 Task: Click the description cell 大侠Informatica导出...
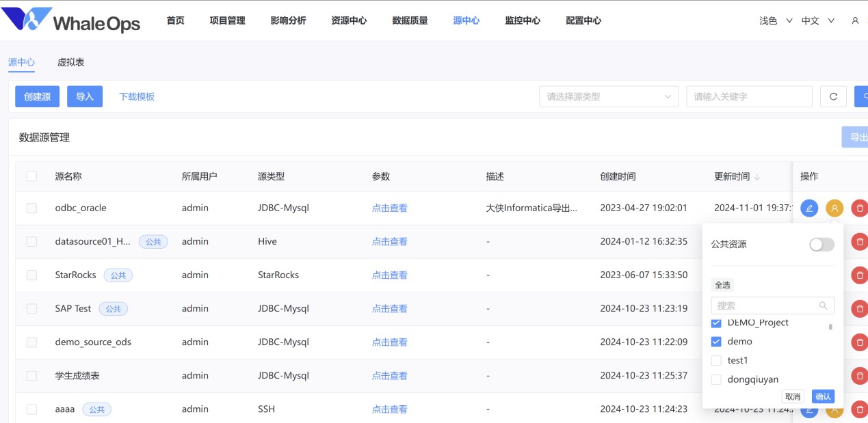(x=531, y=208)
